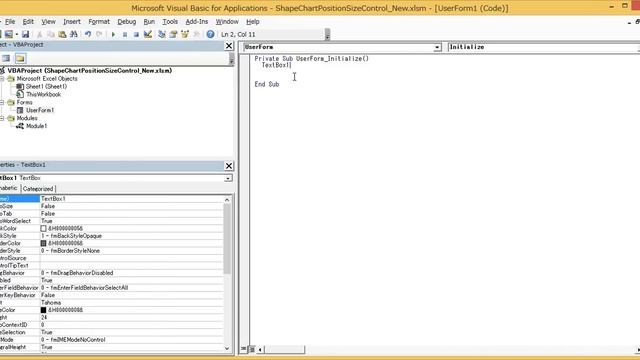Open the Format menu

pos(99,22)
